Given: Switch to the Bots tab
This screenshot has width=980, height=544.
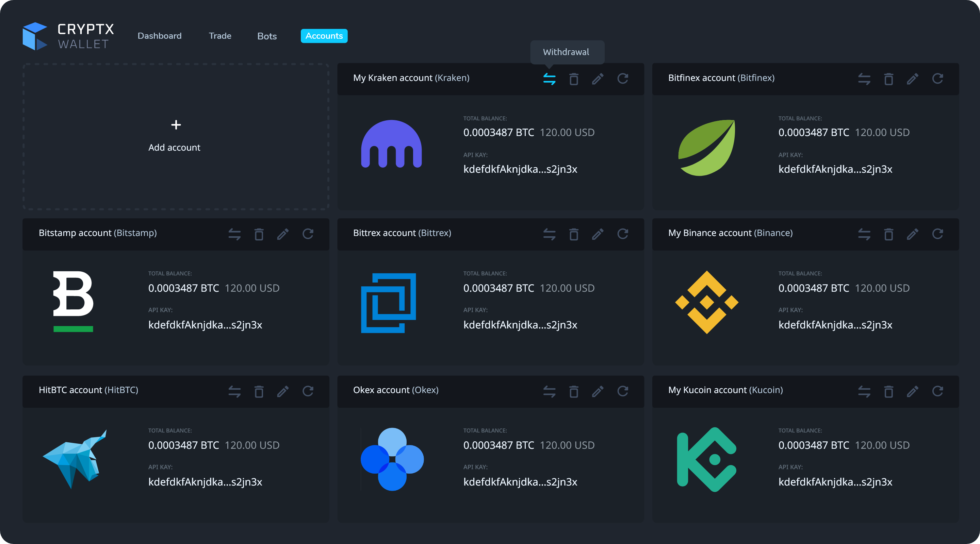Looking at the screenshot, I should (x=267, y=36).
